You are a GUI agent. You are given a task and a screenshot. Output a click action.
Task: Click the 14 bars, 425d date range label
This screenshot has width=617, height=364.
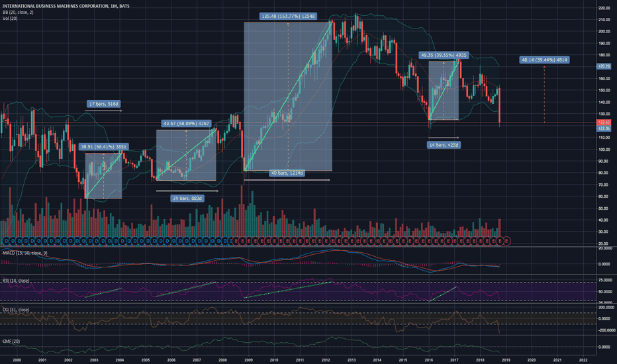coord(444,145)
